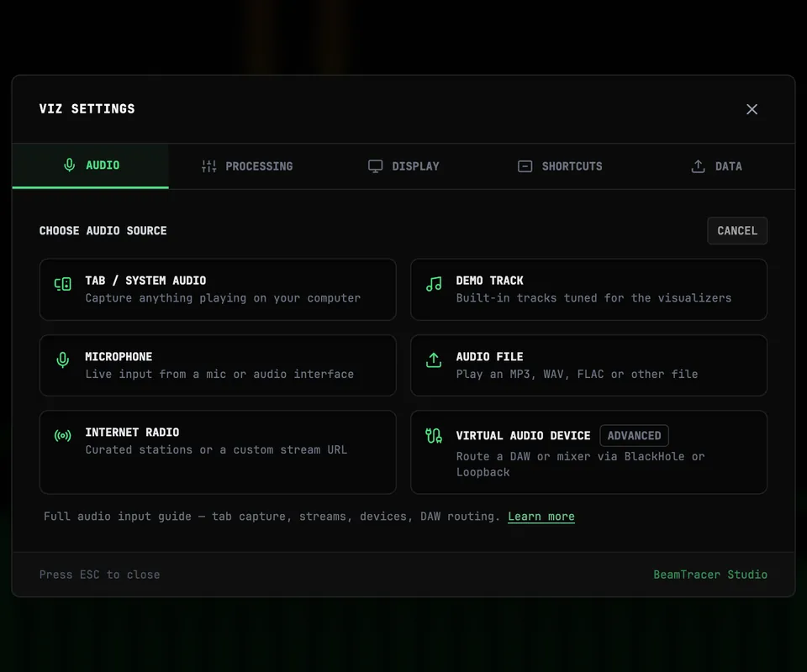Image resolution: width=807 pixels, height=672 pixels.
Task: Click 'Capture anything playing on your computer' text
Action: click(223, 298)
